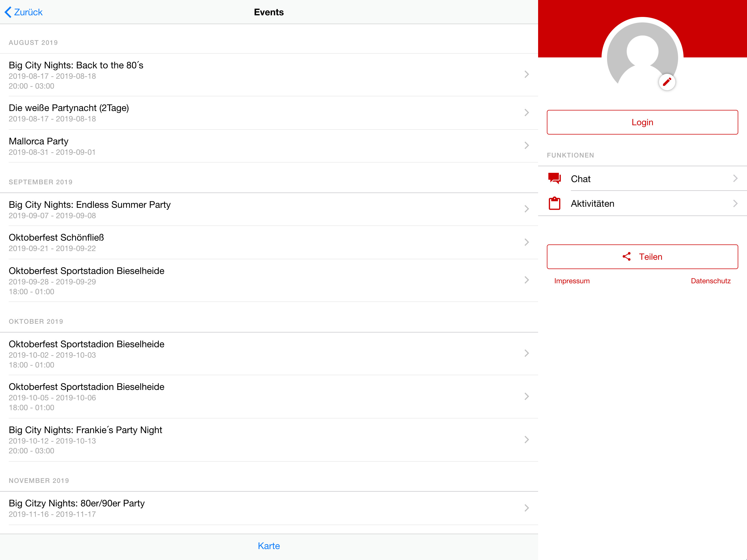Click time 20:00 - 03:00 under 2019-10-12

31,451
